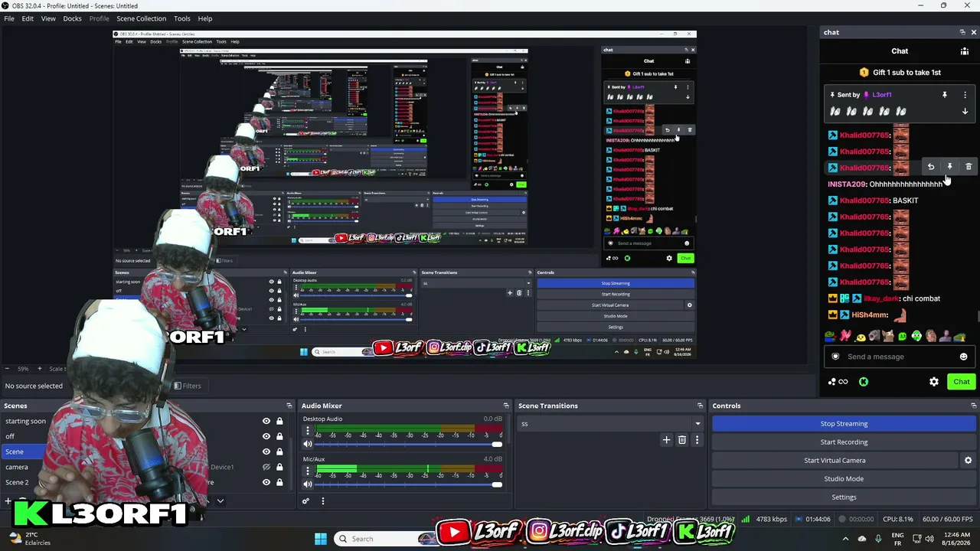
Task: Click the Stop Streaming button
Action: click(x=844, y=424)
